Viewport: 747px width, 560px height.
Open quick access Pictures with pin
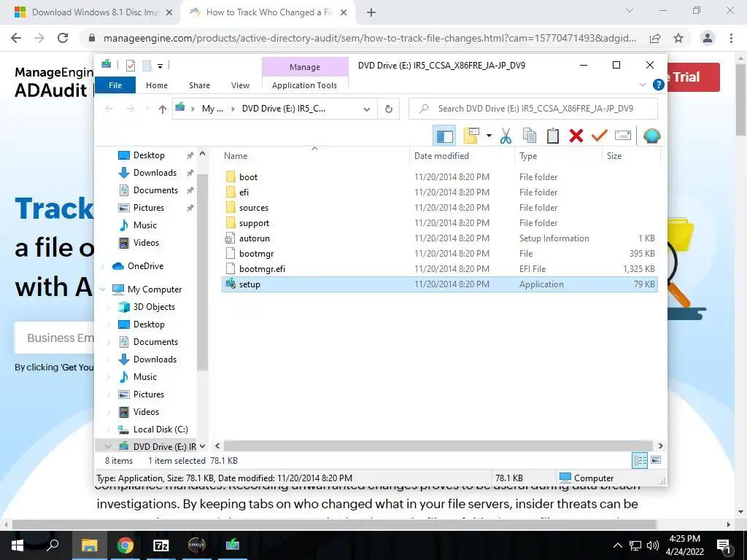[149, 208]
